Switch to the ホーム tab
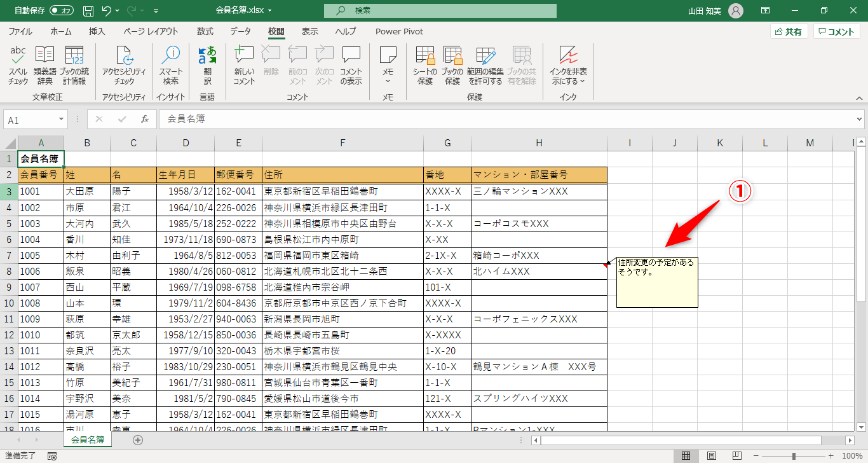 pyautogui.click(x=61, y=31)
